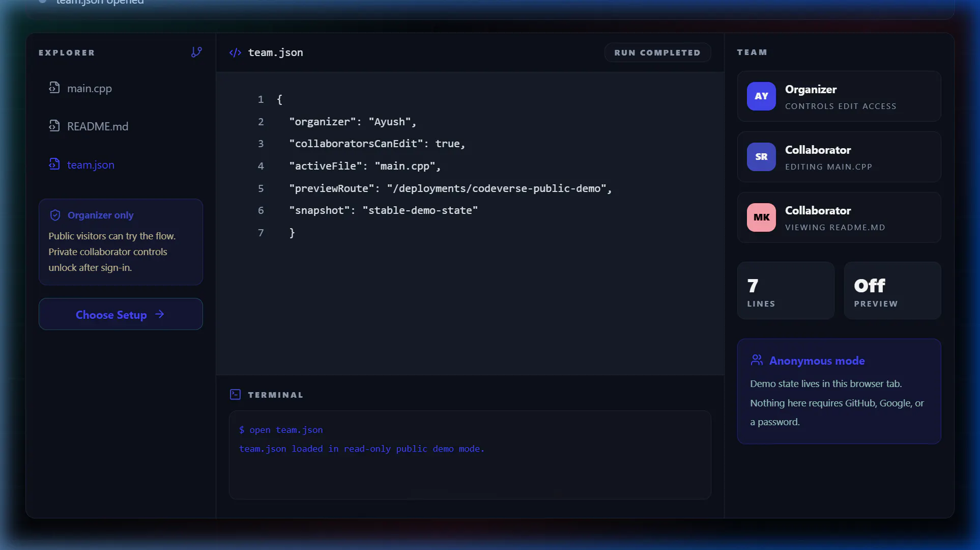Click the 'Public visitors can try the flow' text

click(112, 236)
